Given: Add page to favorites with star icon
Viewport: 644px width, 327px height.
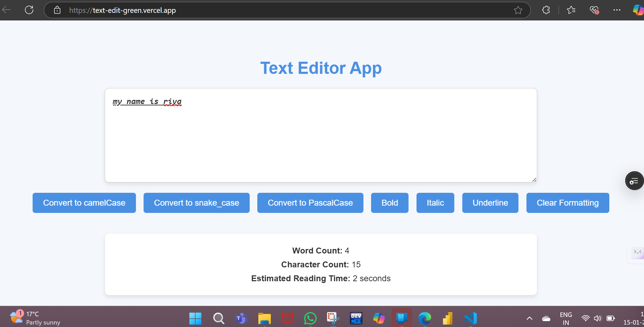Looking at the screenshot, I should coord(518,10).
